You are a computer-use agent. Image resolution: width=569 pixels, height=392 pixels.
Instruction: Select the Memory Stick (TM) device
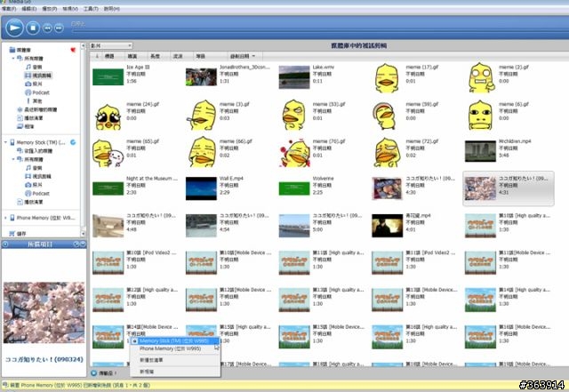[37, 142]
